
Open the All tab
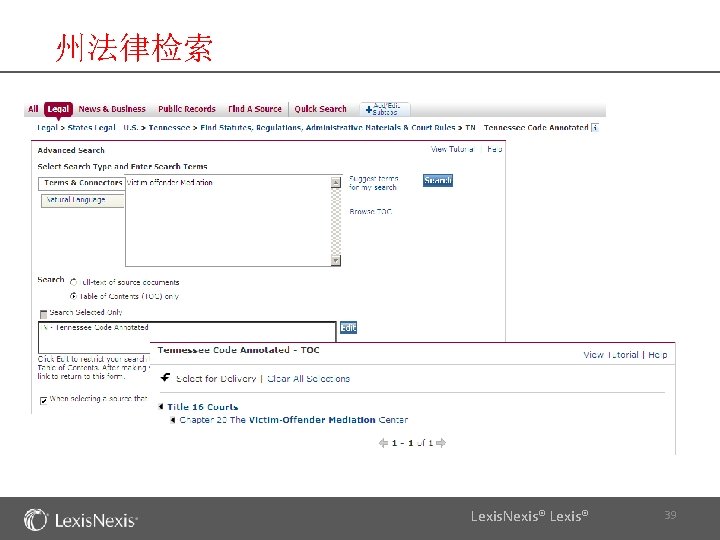coord(33,109)
